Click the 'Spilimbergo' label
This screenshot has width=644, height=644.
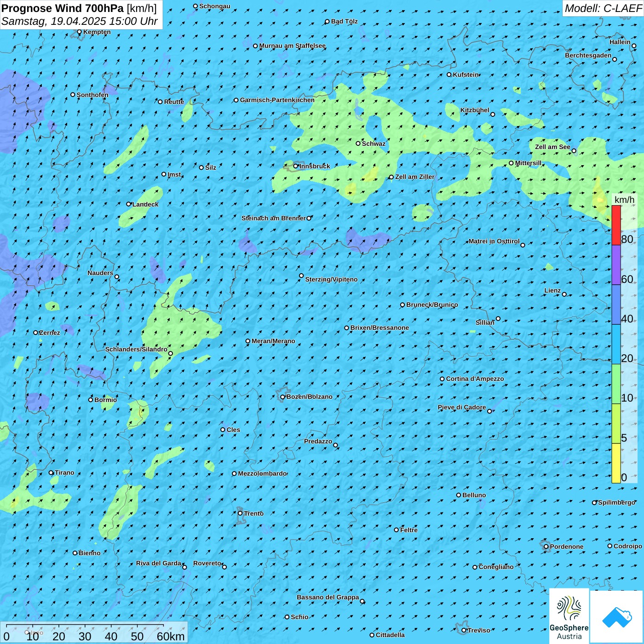point(616,502)
